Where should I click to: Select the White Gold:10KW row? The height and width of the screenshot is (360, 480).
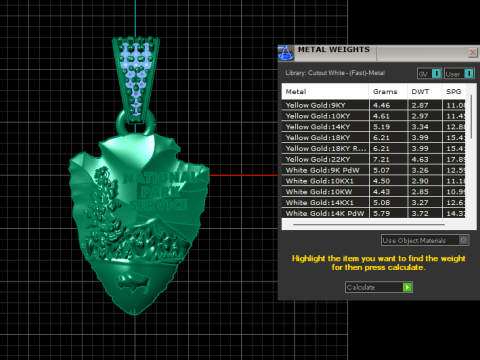tap(373, 192)
